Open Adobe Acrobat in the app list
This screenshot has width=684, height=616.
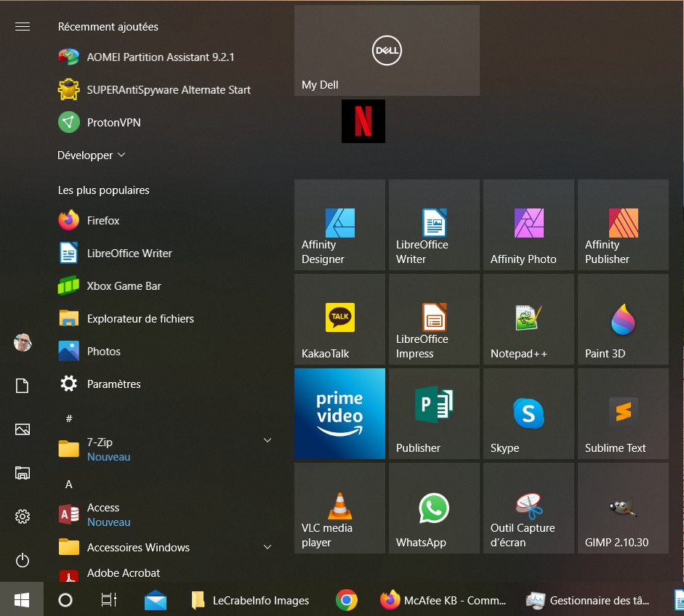[x=166, y=573]
